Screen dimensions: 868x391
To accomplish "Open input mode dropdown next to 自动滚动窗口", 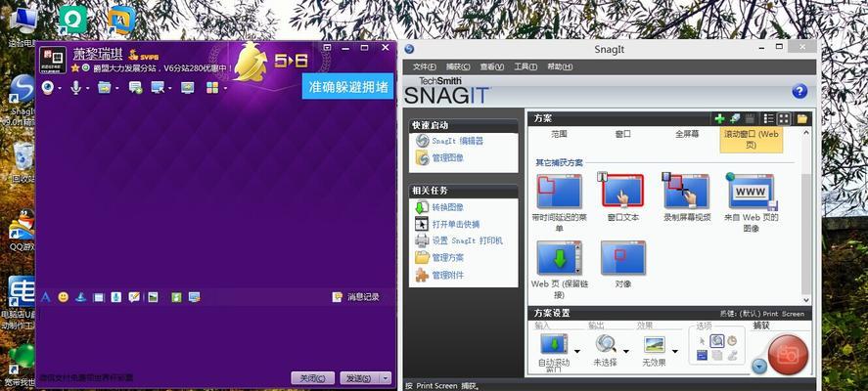I will tap(577, 351).
